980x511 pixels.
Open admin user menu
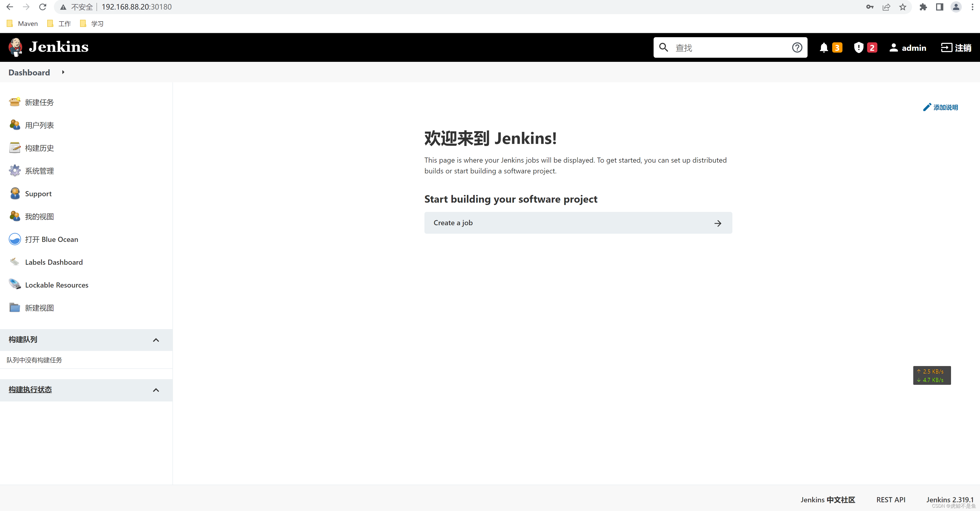(908, 47)
